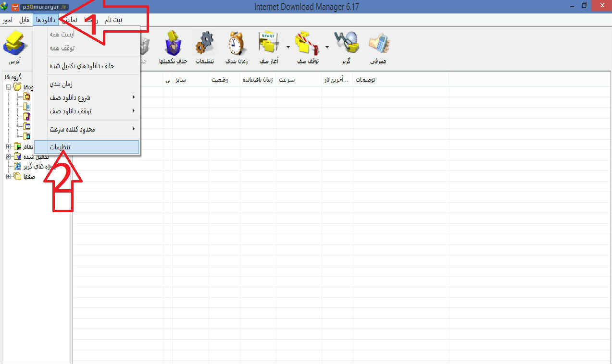This screenshot has width=612, height=364.
Task: Open the زمان بندی alarm clock scheduler
Action: 236,43
